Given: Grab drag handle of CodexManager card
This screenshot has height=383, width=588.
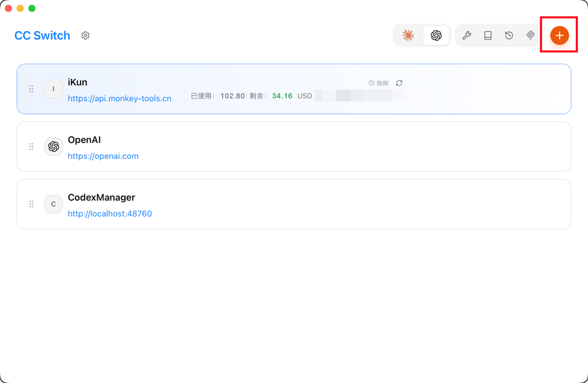Looking at the screenshot, I should [x=32, y=204].
